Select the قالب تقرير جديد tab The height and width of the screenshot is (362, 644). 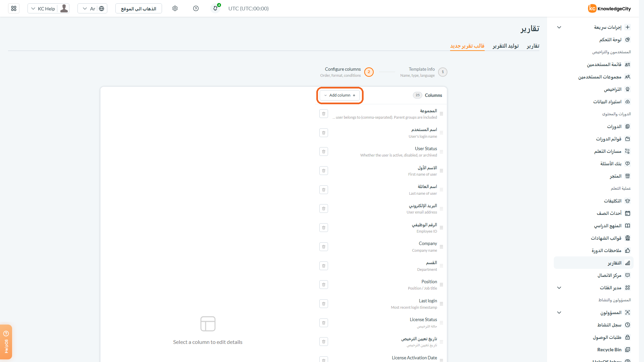click(467, 46)
